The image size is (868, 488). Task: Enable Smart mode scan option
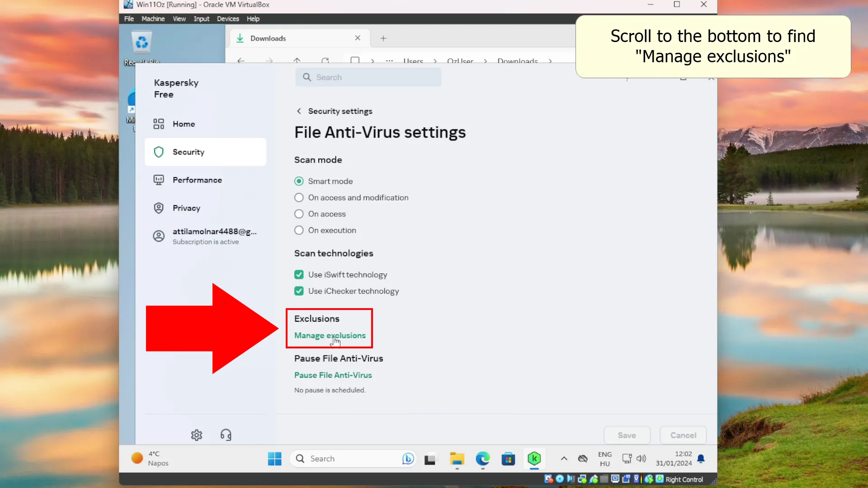[299, 181]
